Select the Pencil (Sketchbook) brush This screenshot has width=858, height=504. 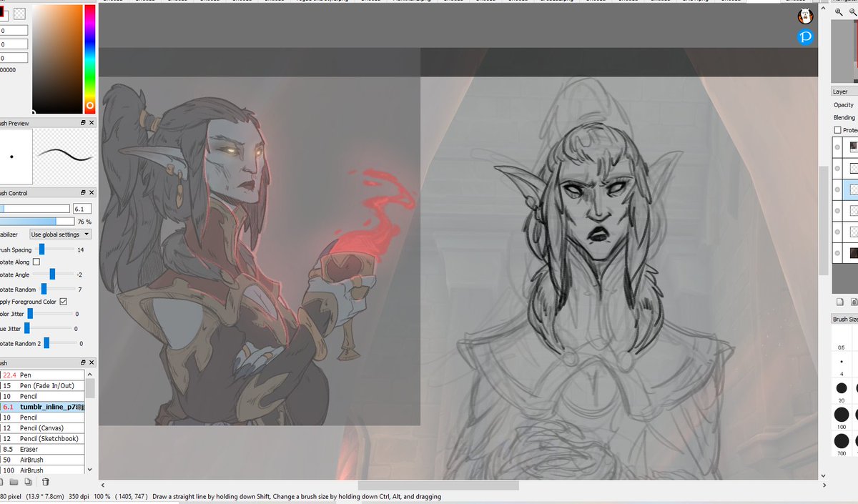pos(42,438)
